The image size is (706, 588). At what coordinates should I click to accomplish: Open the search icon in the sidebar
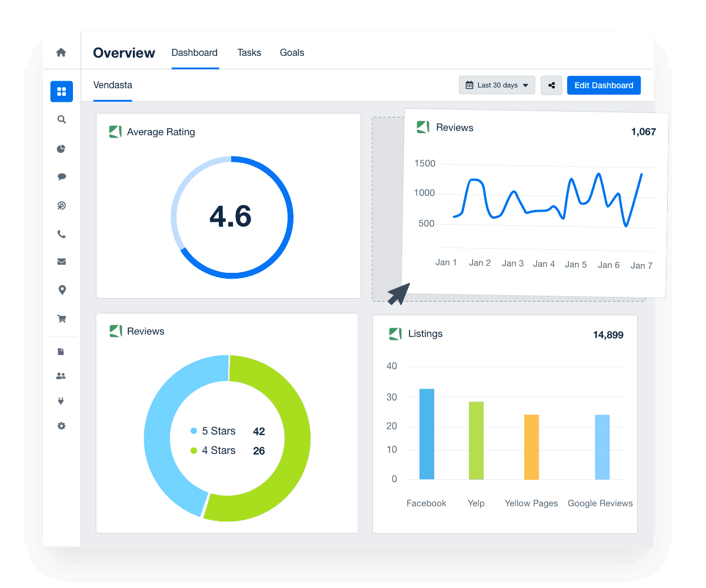pos(61,119)
